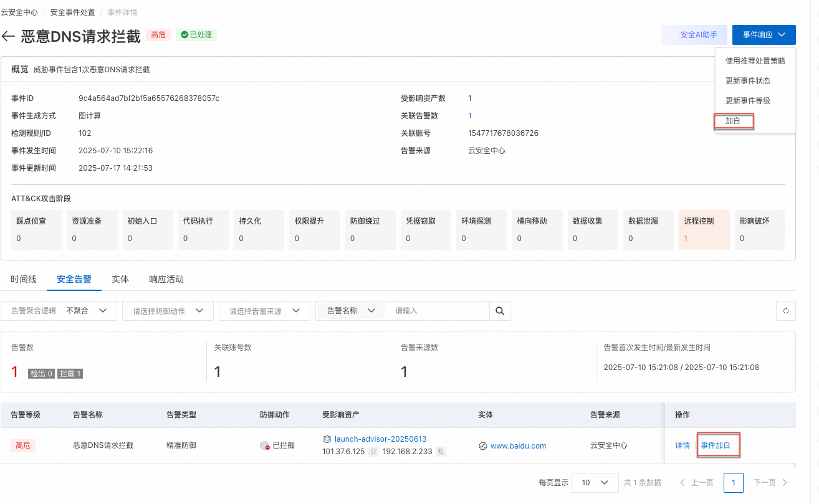The image size is (819, 504).
Task: Click page number 1 in pagination
Action: [734, 482]
